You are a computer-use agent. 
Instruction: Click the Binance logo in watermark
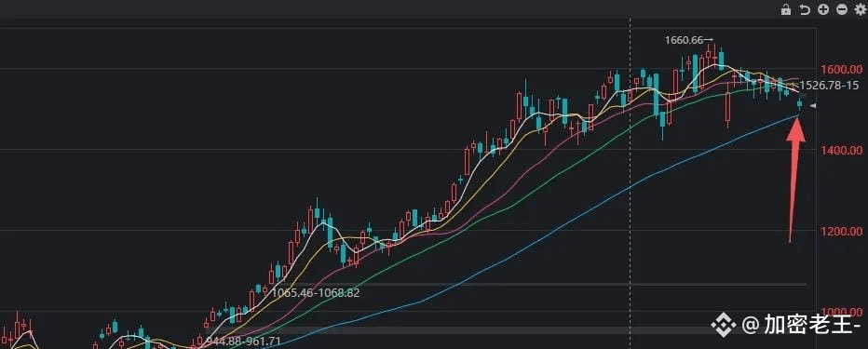724,325
